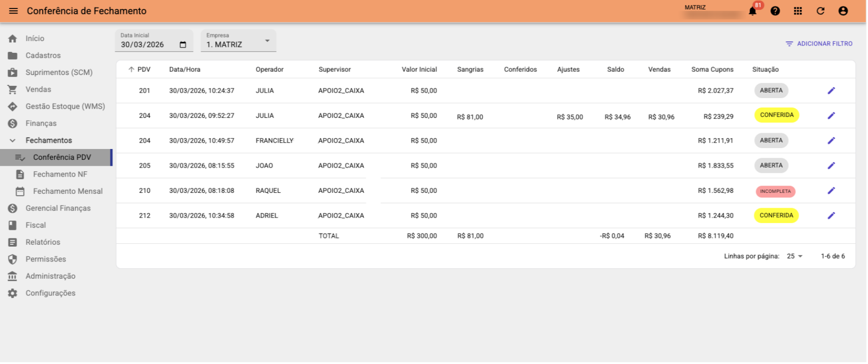This screenshot has width=868, height=364.
Task: Edit the JOAO row pencil icon
Action: (831, 166)
